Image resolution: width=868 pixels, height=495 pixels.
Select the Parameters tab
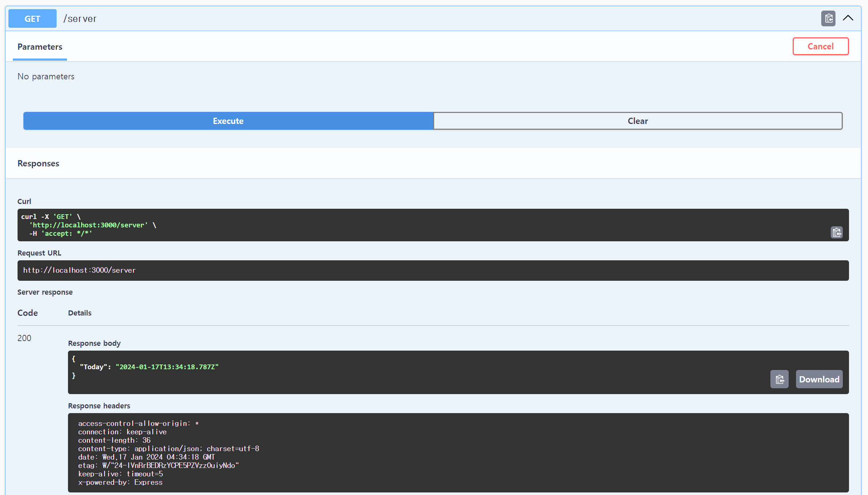pyautogui.click(x=40, y=47)
